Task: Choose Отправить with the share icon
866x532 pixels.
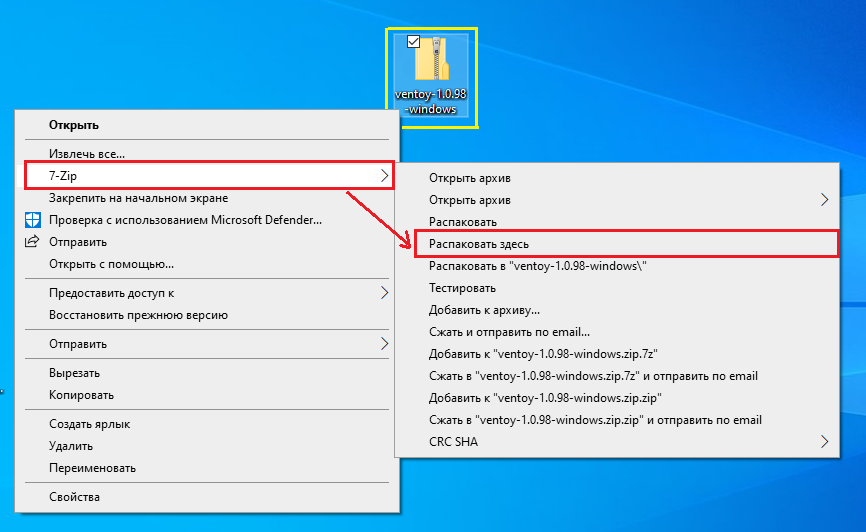Action: [207, 242]
